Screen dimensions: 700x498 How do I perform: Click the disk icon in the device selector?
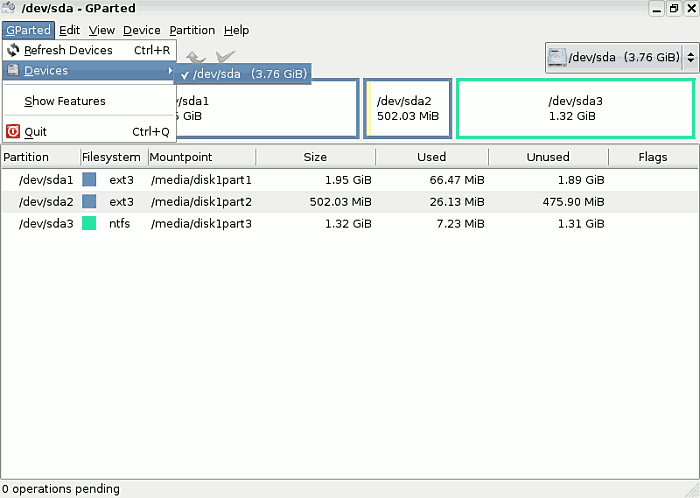click(558, 57)
